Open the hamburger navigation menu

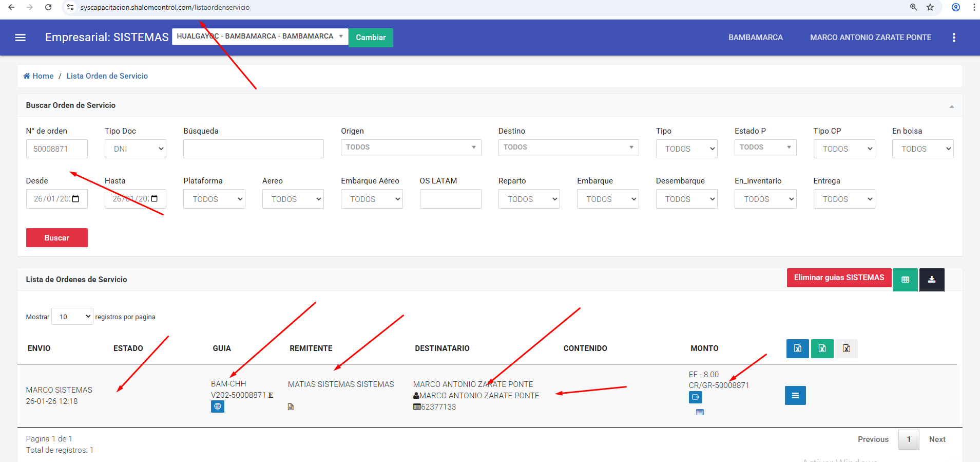pos(21,38)
